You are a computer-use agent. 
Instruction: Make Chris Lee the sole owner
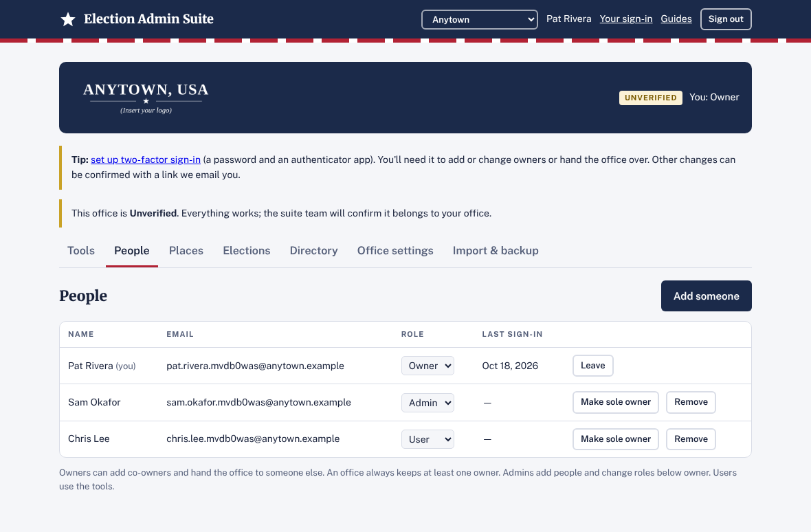[616, 439]
